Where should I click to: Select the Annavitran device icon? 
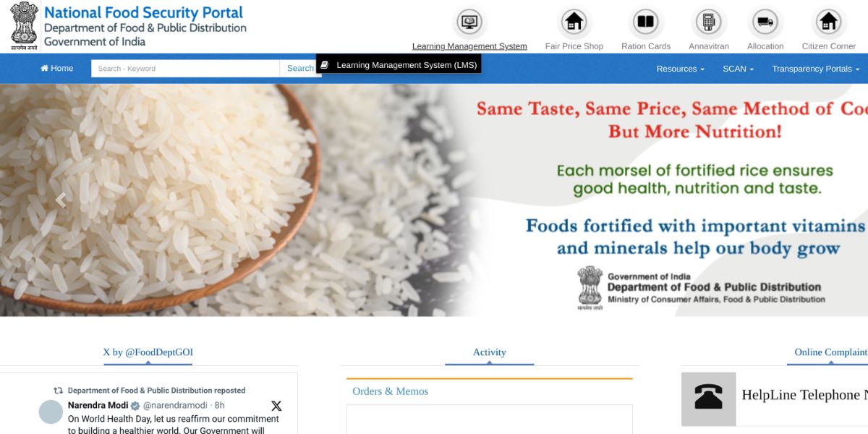709,22
